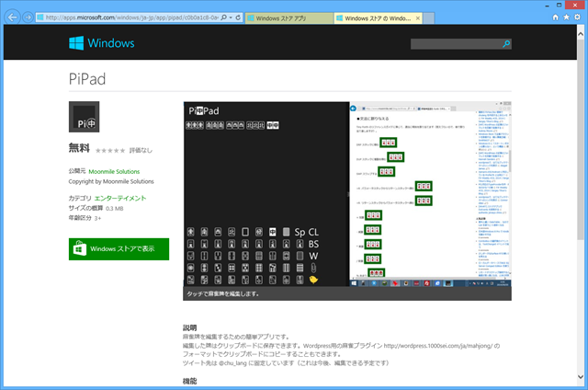Click the 年齢区分 3+ text

click(85, 218)
